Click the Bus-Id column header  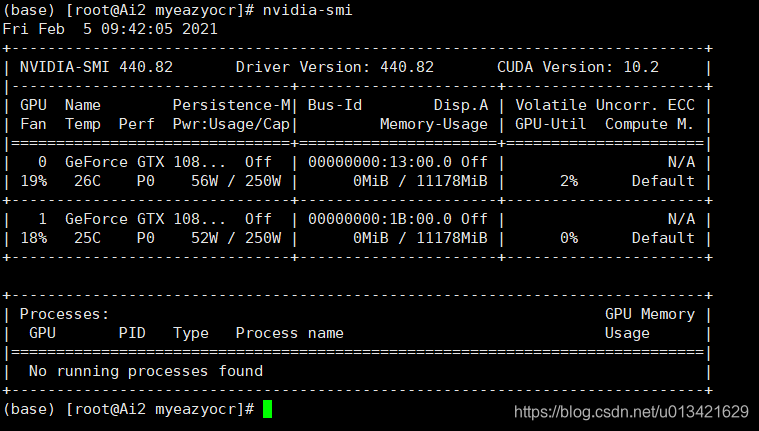pos(334,105)
